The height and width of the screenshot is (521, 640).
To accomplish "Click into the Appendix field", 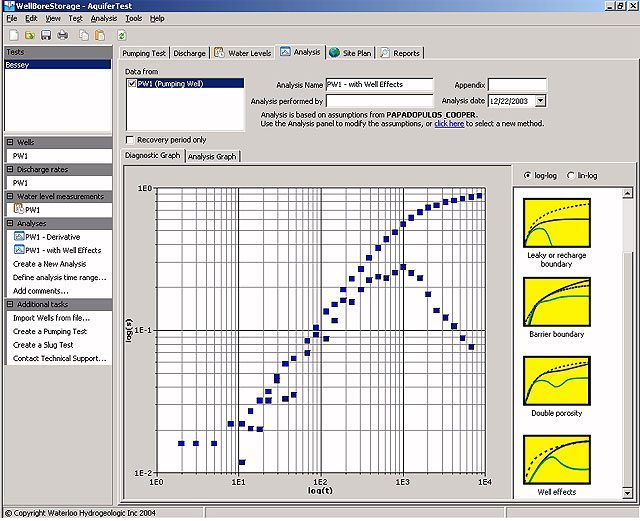I will (517, 85).
